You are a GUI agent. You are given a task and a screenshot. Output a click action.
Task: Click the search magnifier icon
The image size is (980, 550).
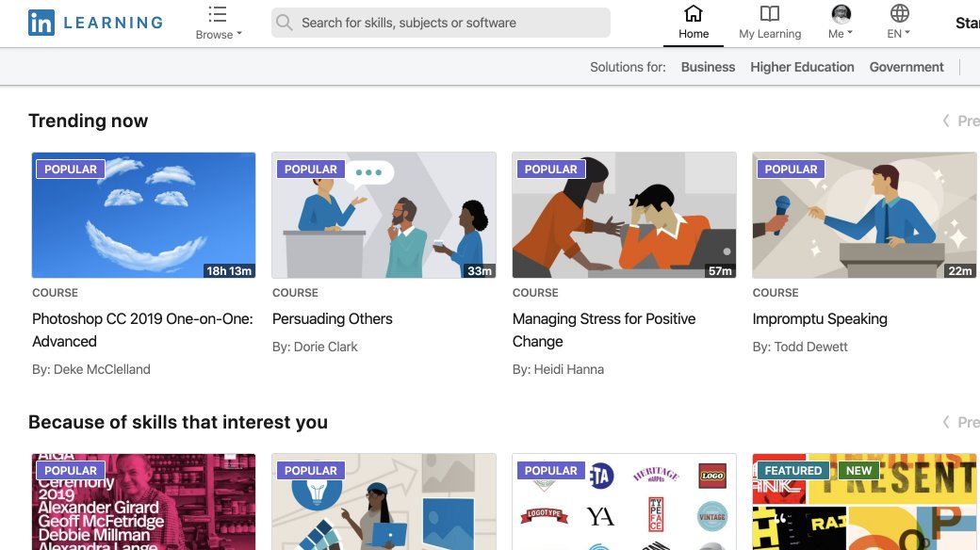(285, 23)
